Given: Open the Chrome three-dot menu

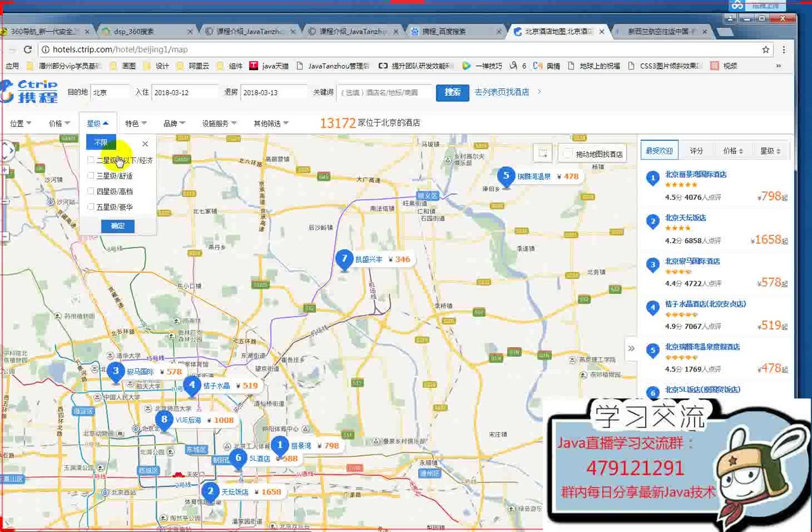Looking at the screenshot, I should click(784, 50).
